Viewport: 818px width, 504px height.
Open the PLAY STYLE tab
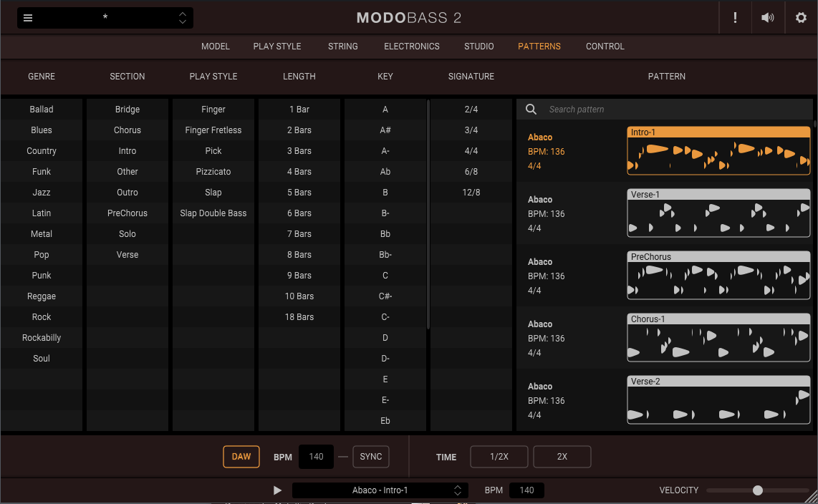[x=277, y=47]
